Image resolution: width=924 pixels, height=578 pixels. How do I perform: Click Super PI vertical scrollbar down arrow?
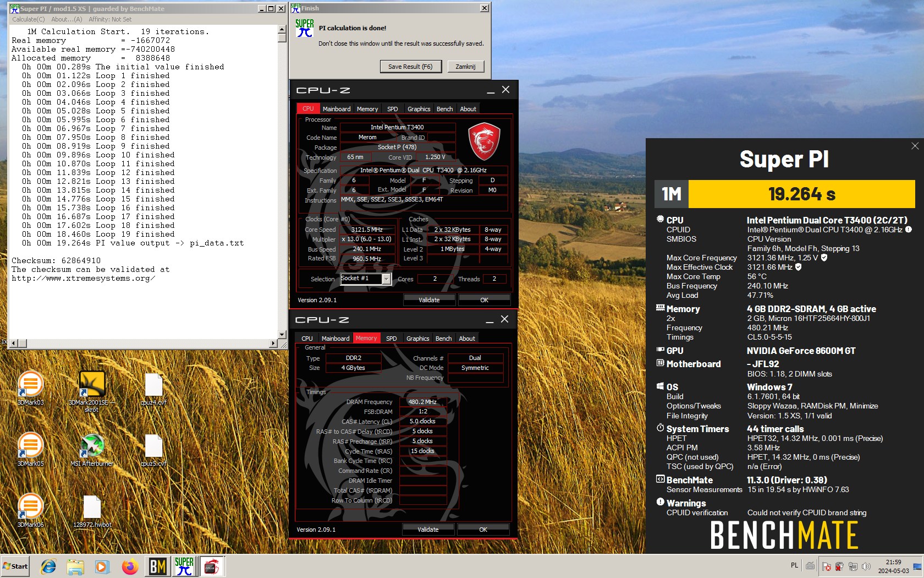coord(282,334)
